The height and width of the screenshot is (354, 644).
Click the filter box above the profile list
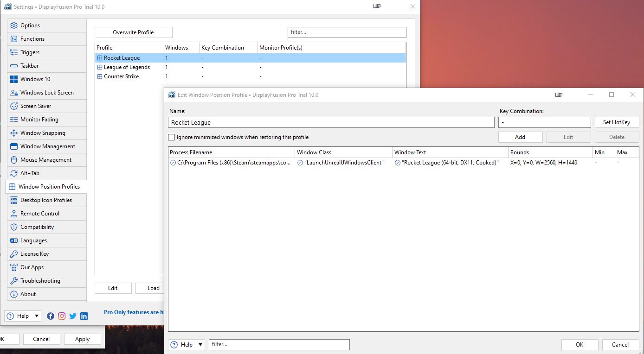[347, 32]
